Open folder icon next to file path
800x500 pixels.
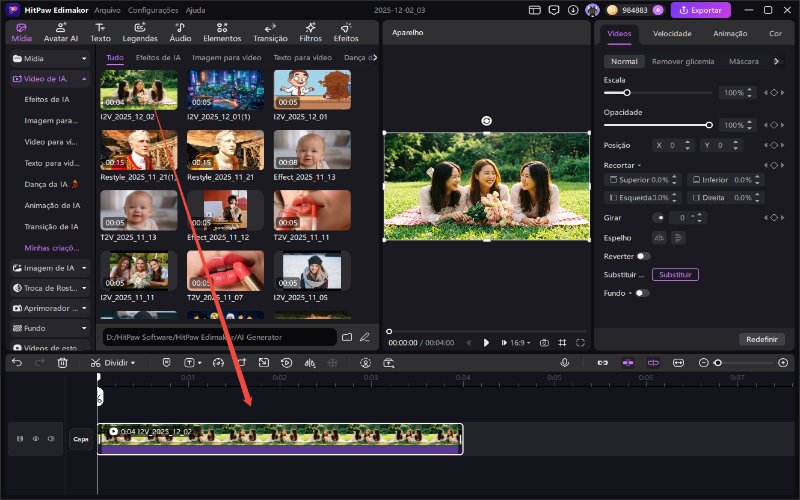(x=347, y=337)
